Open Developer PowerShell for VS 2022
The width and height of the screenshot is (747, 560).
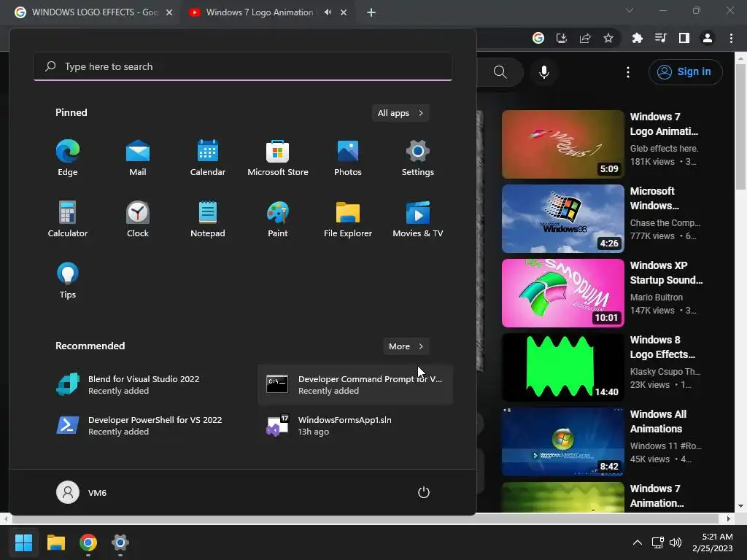pyautogui.click(x=145, y=426)
